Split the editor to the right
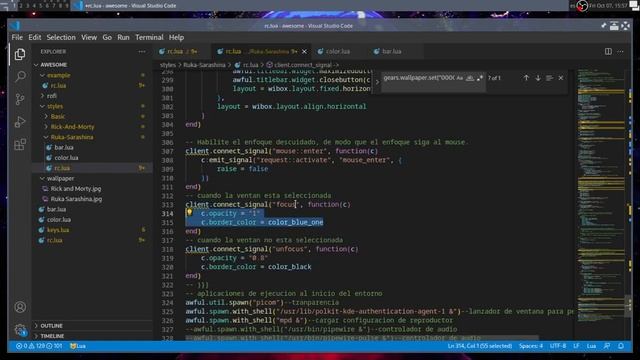640x360 pixels. (608, 51)
